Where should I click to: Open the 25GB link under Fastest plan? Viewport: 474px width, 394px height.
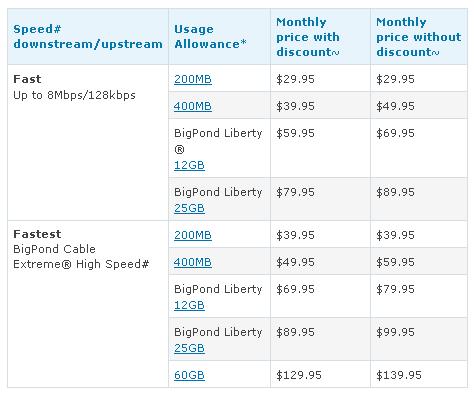pos(189,348)
